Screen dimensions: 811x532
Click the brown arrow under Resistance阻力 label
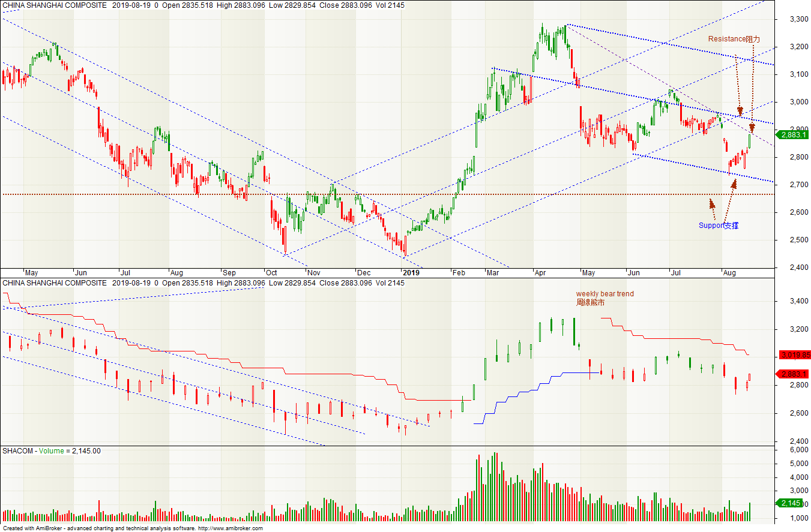click(740, 111)
